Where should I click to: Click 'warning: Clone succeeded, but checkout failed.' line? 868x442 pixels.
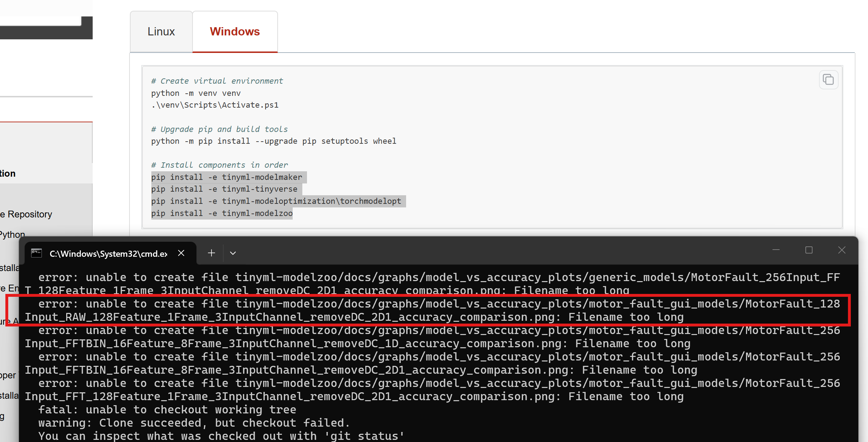point(194,423)
